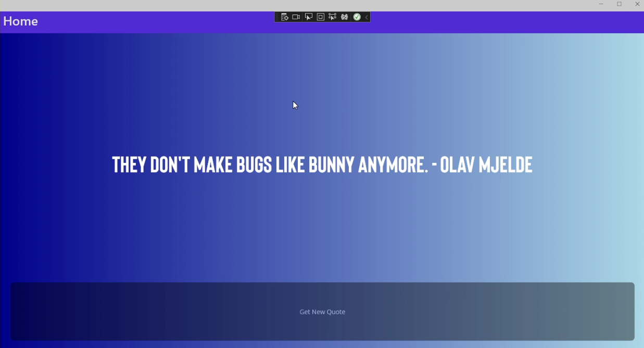644x348 pixels.
Task: Close the application window
Action: tap(637, 4)
